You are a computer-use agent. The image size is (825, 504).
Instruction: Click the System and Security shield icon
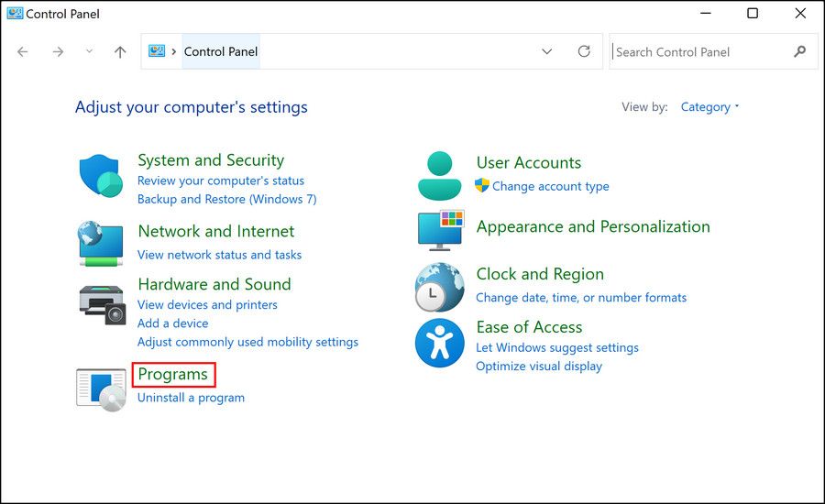(101, 176)
